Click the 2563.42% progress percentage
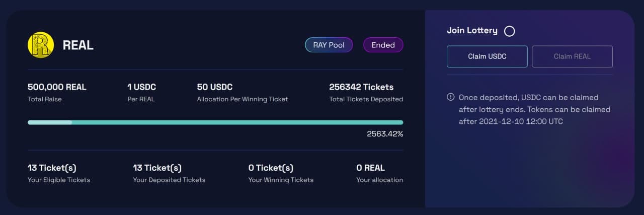 tap(385, 134)
